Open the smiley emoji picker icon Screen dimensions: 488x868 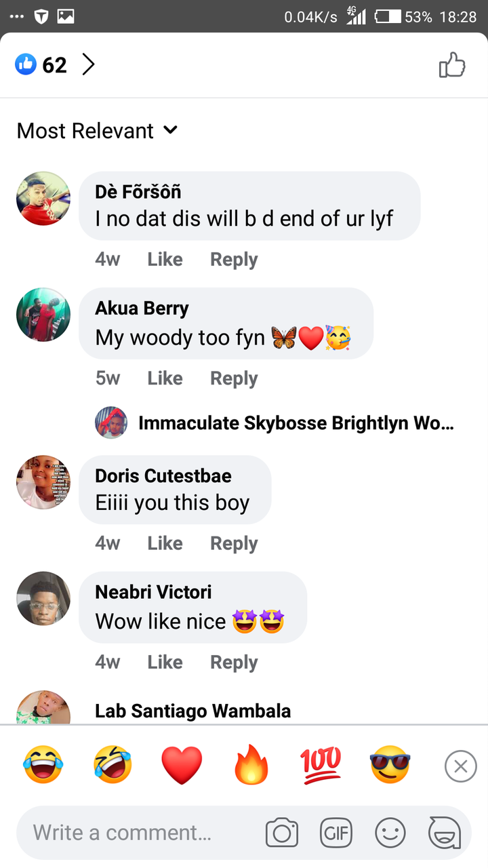pos(390,833)
